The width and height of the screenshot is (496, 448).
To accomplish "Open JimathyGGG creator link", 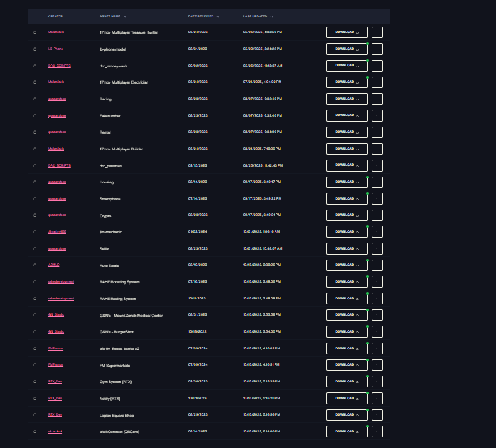I will coord(57,231).
